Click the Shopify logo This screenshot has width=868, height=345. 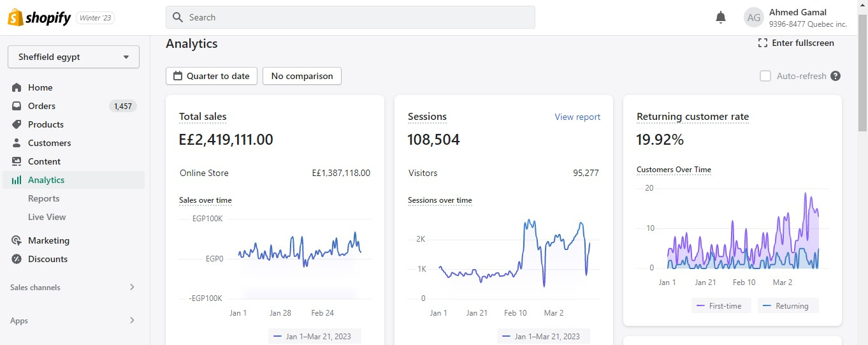click(x=39, y=18)
